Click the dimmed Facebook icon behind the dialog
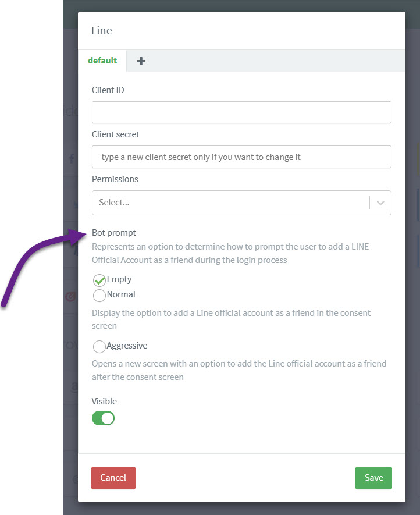The width and height of the screenshot is (420, 515). [x=72, y=159]
